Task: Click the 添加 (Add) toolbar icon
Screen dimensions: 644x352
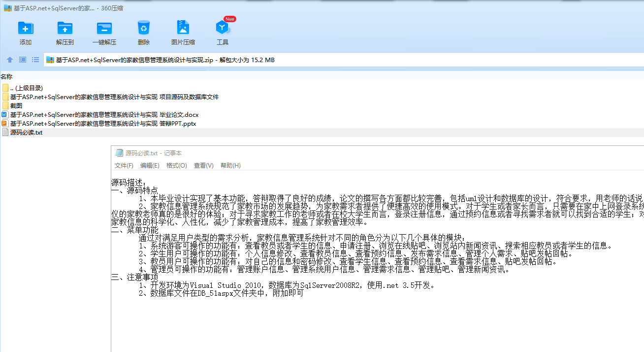Action: click(x=26, y=28)
